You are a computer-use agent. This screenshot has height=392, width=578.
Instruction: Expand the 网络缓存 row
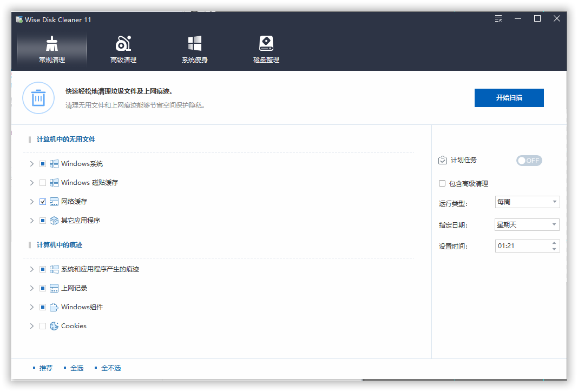point(32,202)
